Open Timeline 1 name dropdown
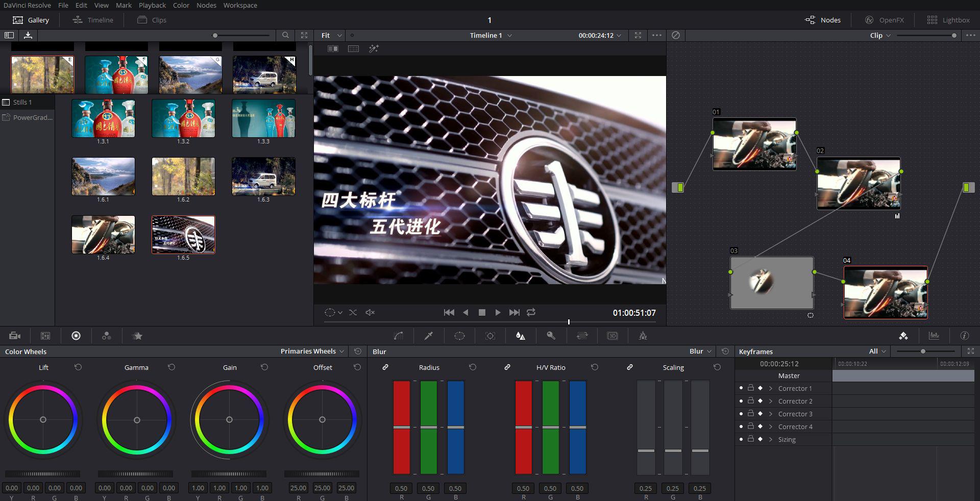 coord(491,35)
